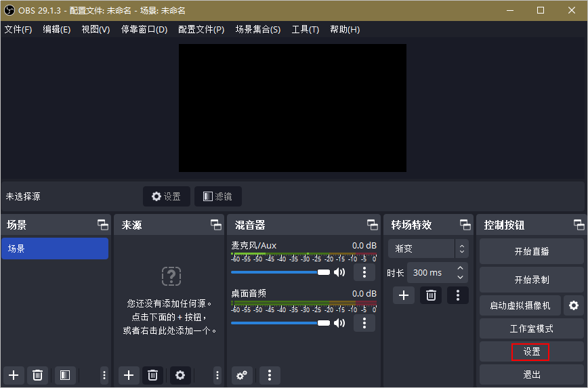
Task: Open the 停靠窗口(D) menu
Action: tap(144, 29)
